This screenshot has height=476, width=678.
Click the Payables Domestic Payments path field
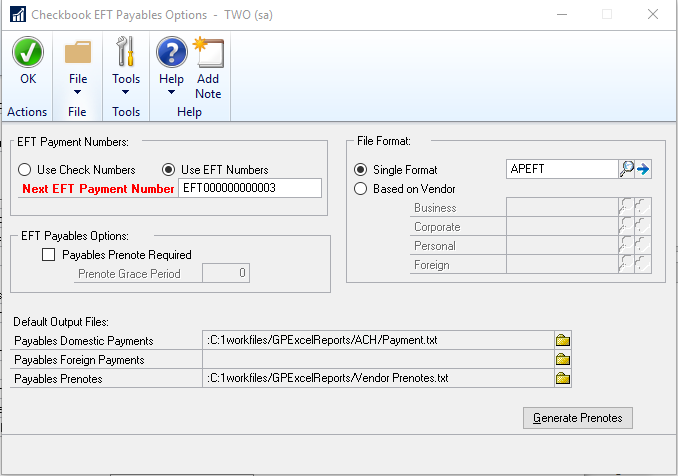tap(378, 340)
